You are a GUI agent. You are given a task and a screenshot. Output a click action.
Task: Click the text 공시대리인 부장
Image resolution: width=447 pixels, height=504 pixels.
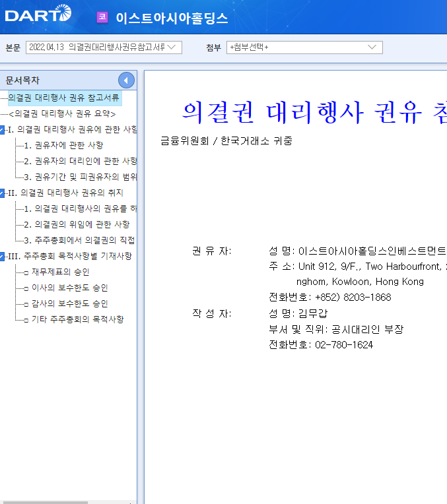pyautogui.click(x=368, y=329)
